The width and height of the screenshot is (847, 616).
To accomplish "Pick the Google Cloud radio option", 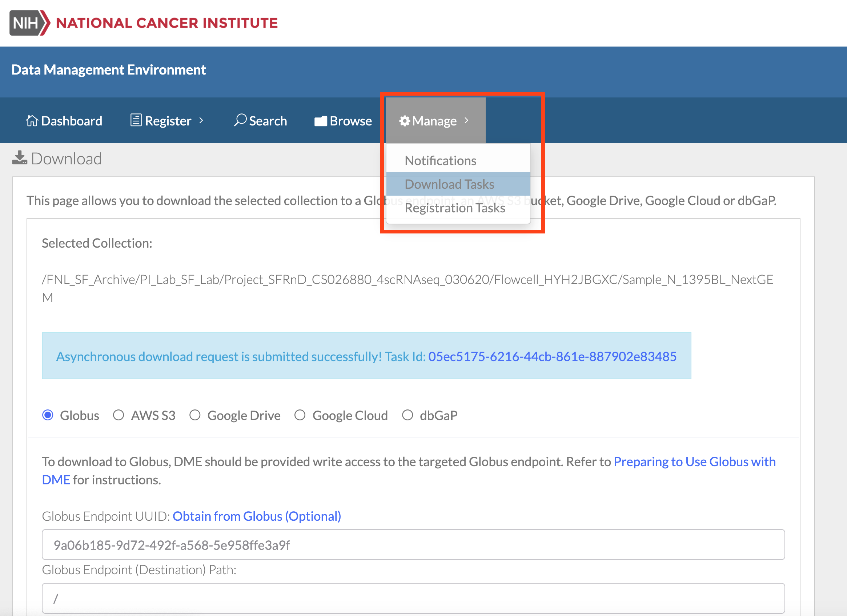I will [x=300, y=415].
